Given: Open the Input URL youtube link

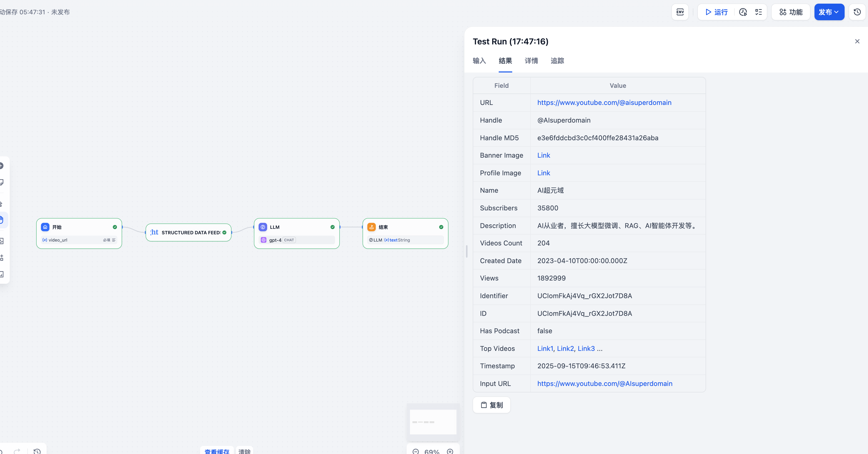Looking at the screenshot, I should click(604, 384).
